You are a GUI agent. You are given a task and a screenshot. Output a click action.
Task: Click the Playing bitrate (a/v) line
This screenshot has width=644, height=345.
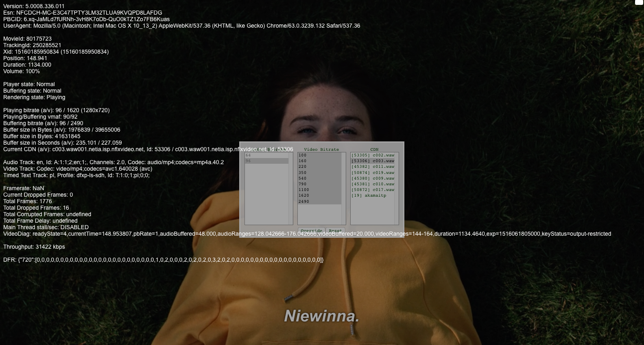[57, 110]
